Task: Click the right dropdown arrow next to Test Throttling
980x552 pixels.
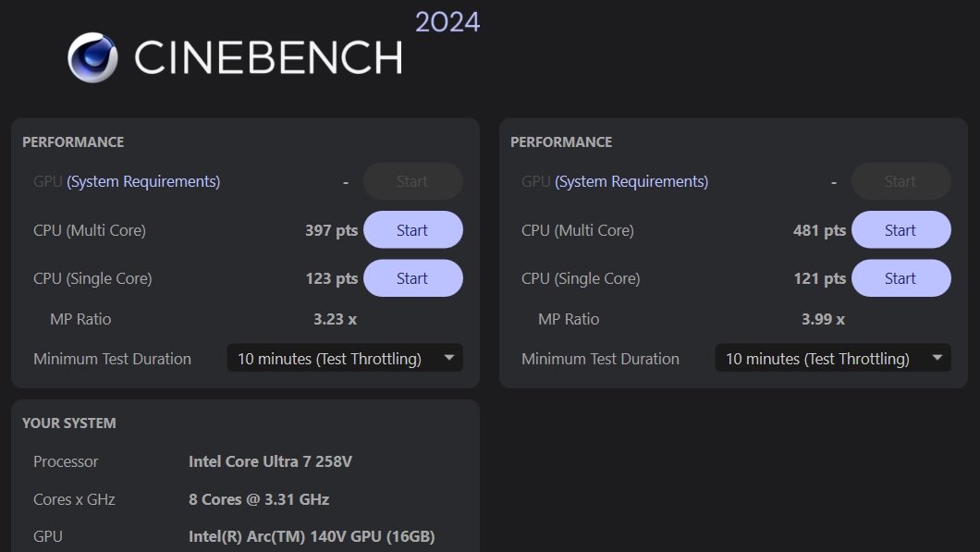Action: pyautogui.click(x=937, y=358)
